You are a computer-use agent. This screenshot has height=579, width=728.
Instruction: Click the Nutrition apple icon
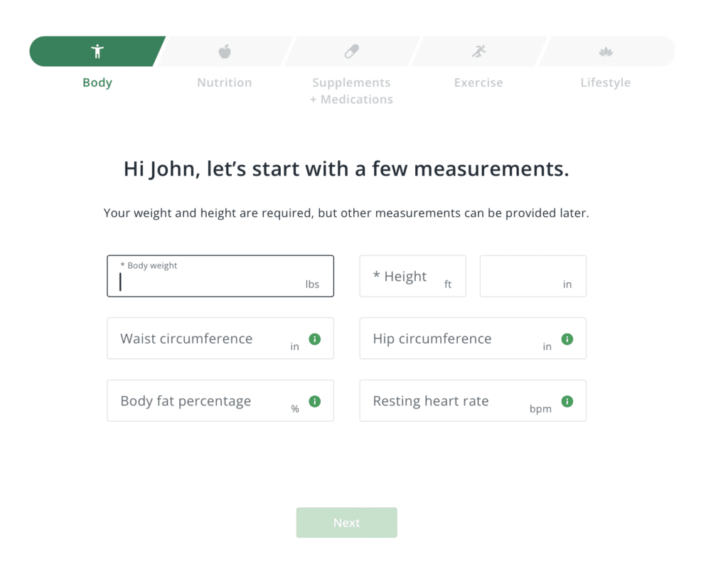[x=225, y=51]
